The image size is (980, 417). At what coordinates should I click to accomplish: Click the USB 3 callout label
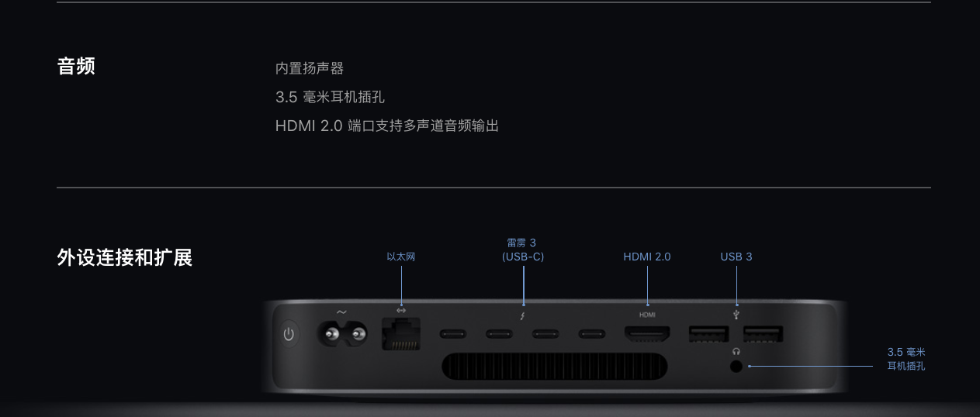click(736, 257)
